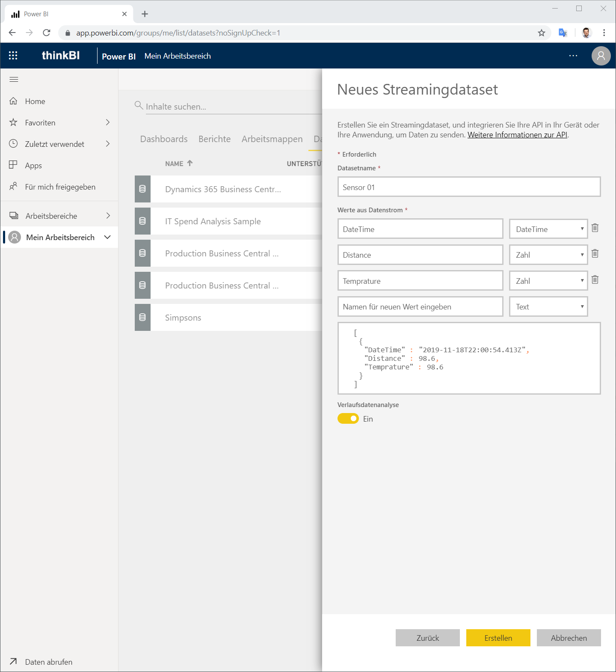Open the DateTime type dropdown
This screenshot has height=672, width=616.
tap(548, 229)
